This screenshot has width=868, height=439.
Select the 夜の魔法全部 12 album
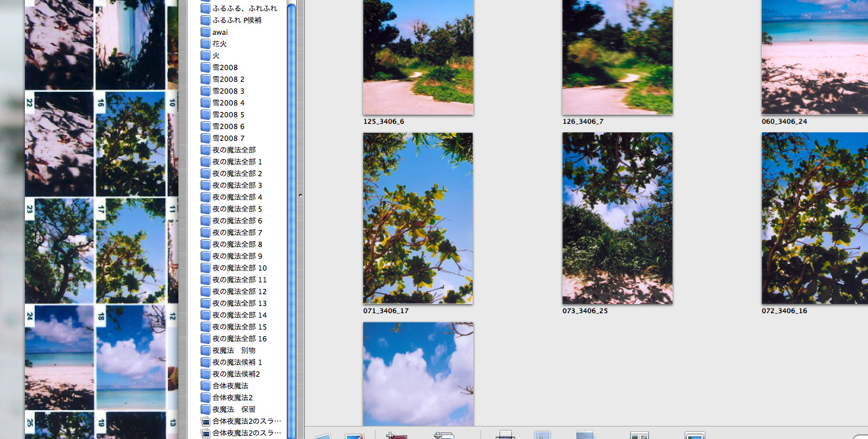pyautogui.click(x=239, y=292)
